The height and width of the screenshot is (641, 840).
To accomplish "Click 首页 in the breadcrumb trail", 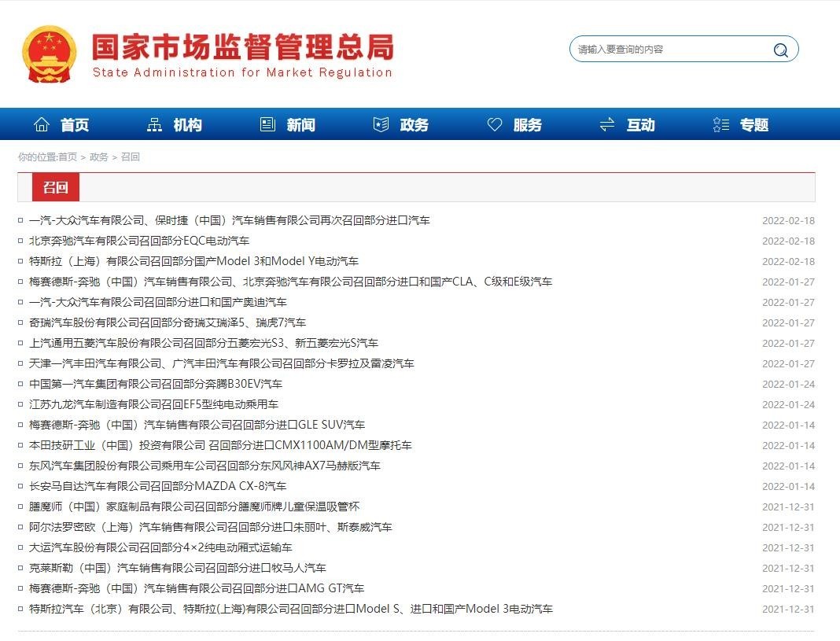I will pyautogui.click(x=68, y=157).
